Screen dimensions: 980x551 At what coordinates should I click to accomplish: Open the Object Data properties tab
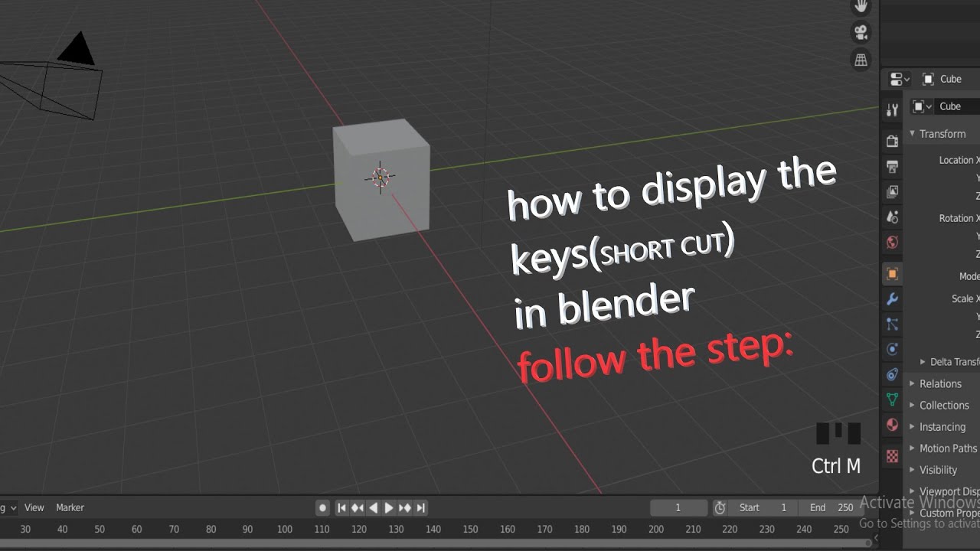pyautogui.click(x=892, y=399)
